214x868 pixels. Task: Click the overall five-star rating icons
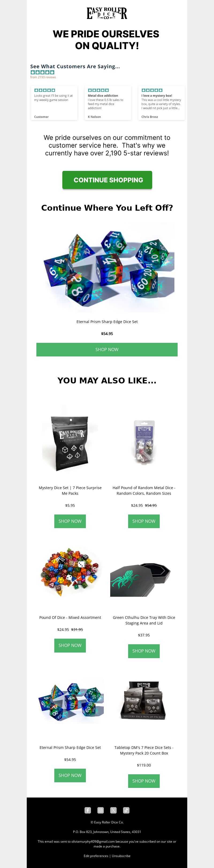43,72
